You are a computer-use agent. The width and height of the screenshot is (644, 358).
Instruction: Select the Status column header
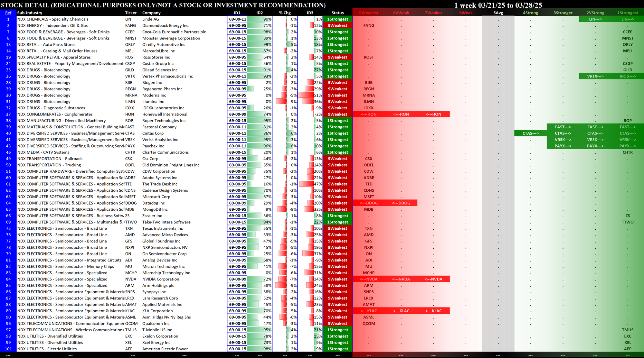(x=337, y=13)
